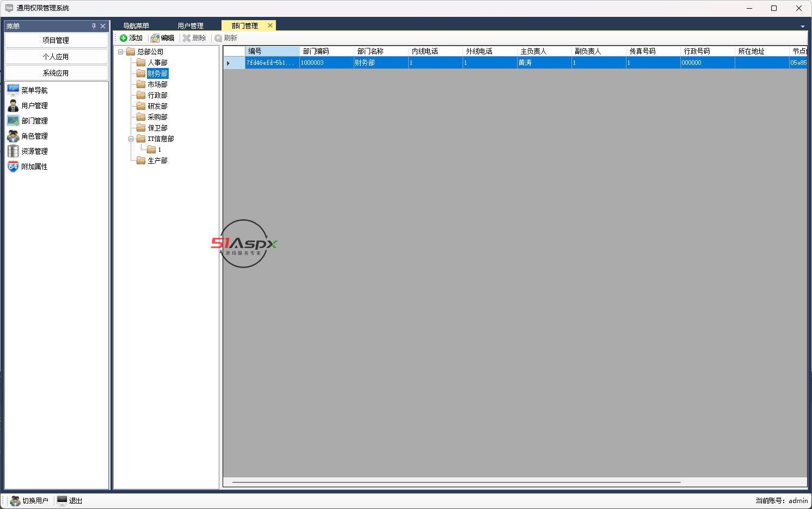This screenshot has width=812, height=509.
Task: Click the 行政部 folder icon
Action: [x=141, y=95]
